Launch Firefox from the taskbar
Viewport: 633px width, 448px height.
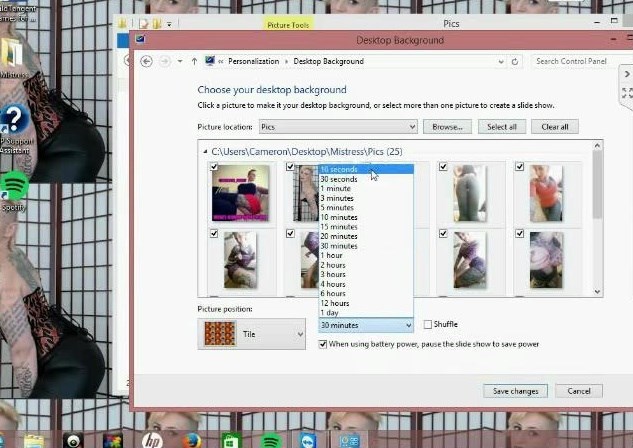coord(192,440)
